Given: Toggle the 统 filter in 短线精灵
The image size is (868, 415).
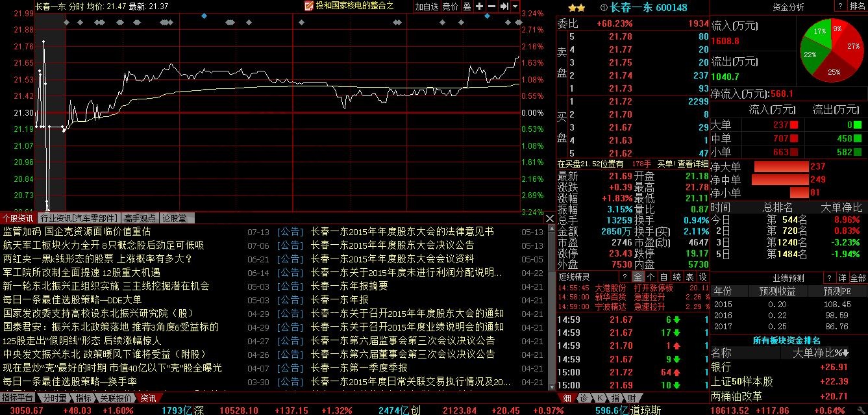Looking at the screenshot, I should pyautogui.click(x=676, y=276).
